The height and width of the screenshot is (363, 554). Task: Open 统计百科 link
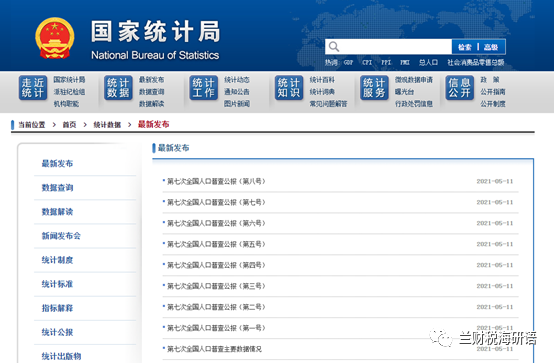coord(322,80)
